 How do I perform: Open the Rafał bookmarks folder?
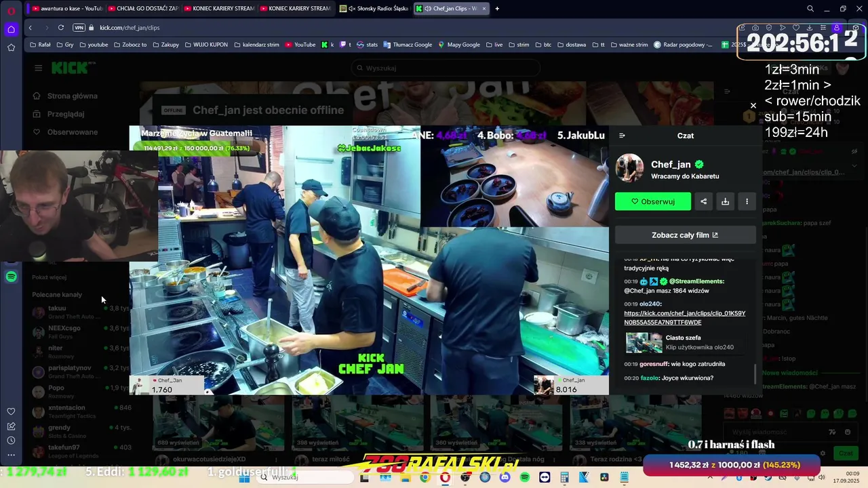pyautogui.click(x=40, y=45)
